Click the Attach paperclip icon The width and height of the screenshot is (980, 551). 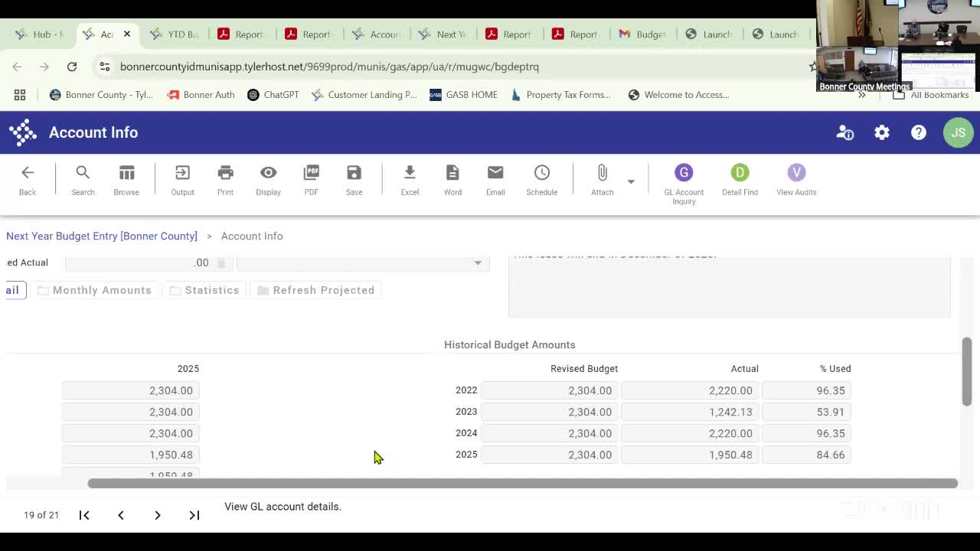[x=602, y=180]
